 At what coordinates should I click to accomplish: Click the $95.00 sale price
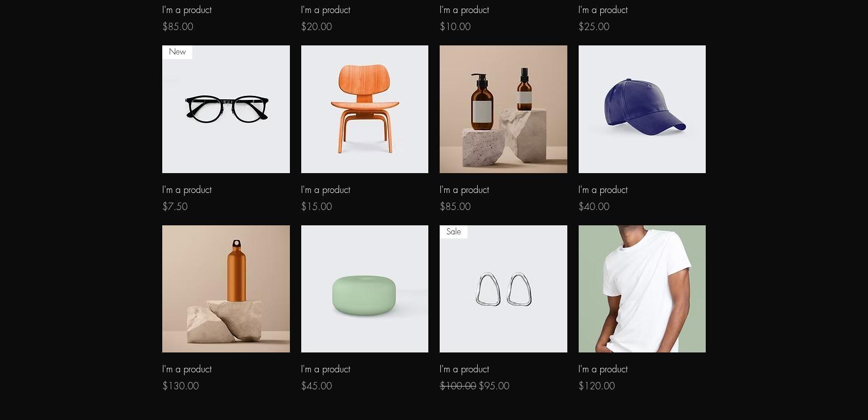[494, 386]
